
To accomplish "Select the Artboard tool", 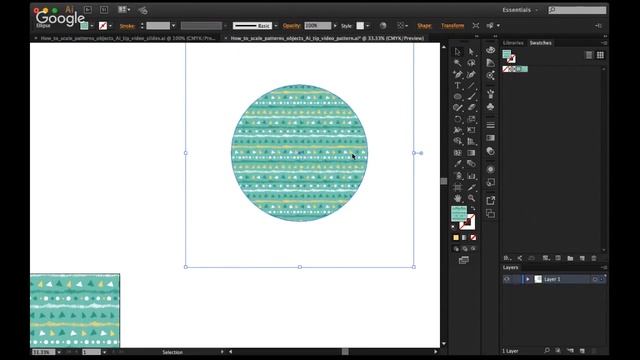I will coord(457,187).
